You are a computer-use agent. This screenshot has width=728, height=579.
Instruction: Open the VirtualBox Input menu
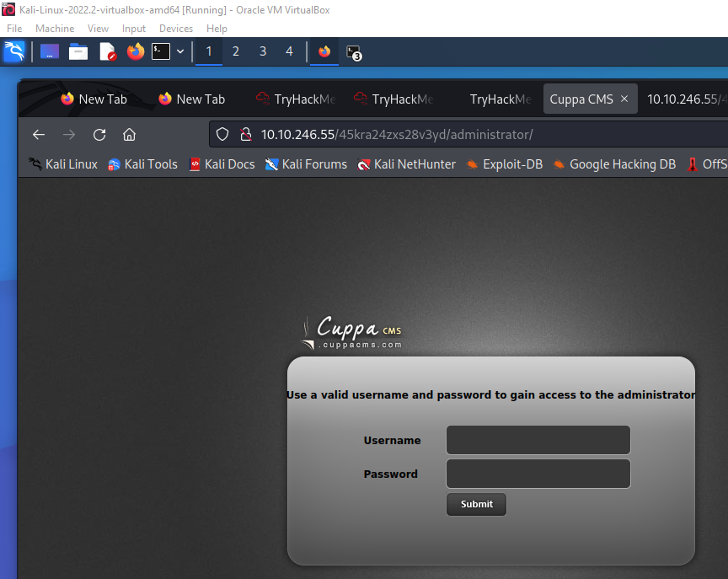[x=134, y=29]
